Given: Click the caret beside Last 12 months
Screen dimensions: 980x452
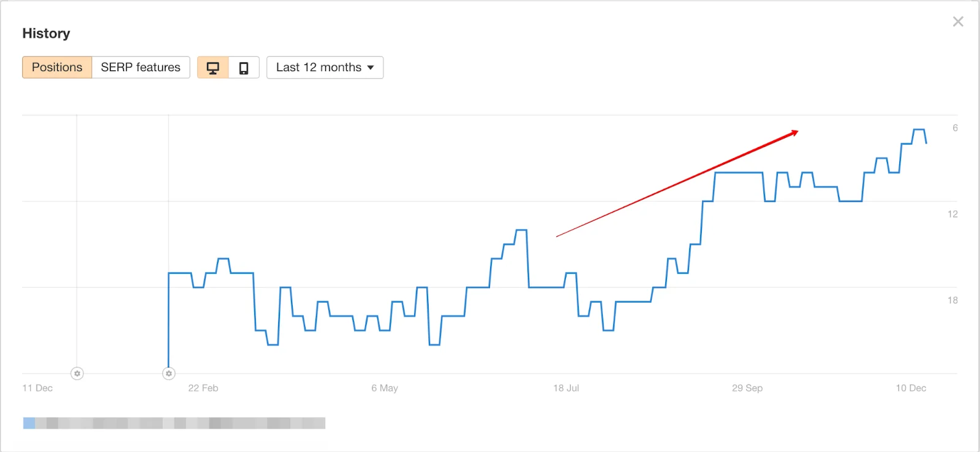Looking at the screenshot, I should pos(371,67).
